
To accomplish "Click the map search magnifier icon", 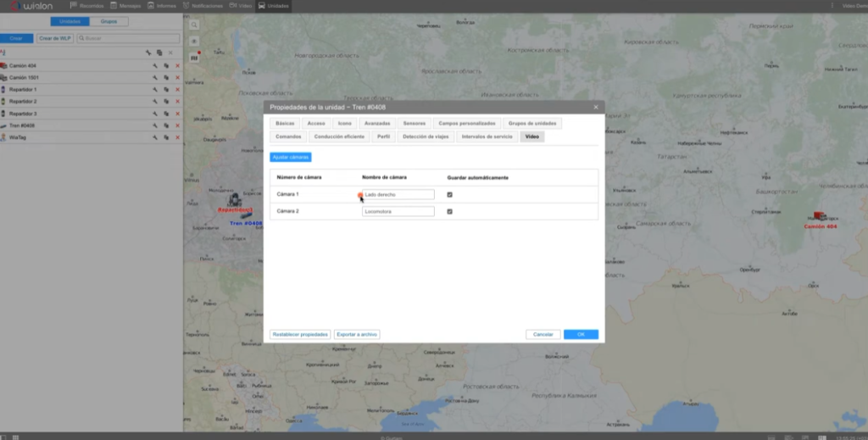I will 194,25.
